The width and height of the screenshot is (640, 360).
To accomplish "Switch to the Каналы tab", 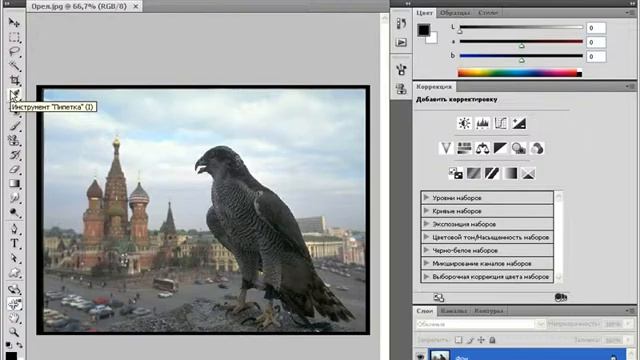I will coord(454,311).
